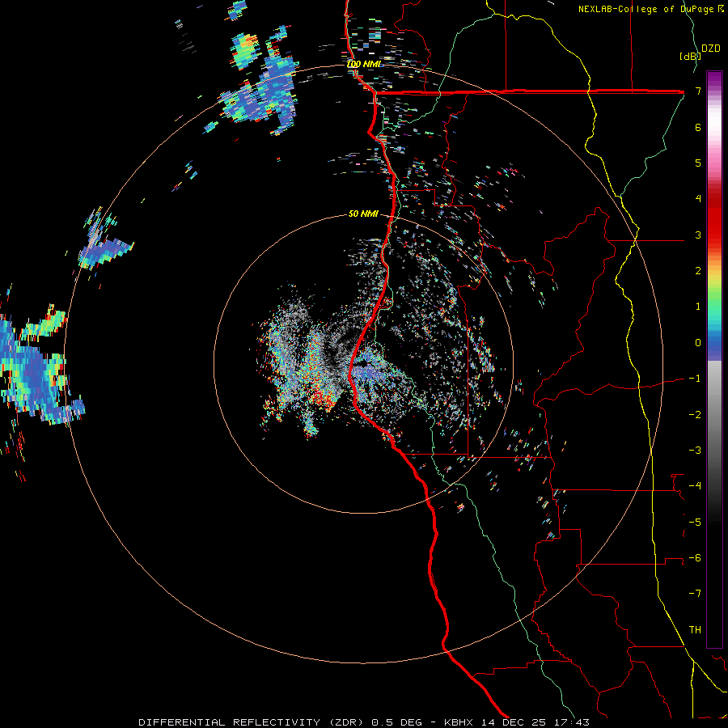Screen dimensions: 728x728
Task: Click the -5 scale label
Action: [x=695, y=523]
